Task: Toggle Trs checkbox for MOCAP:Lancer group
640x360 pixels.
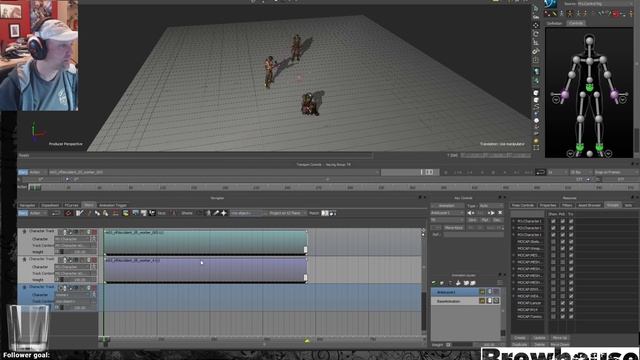Action: (x=571, y=303)
